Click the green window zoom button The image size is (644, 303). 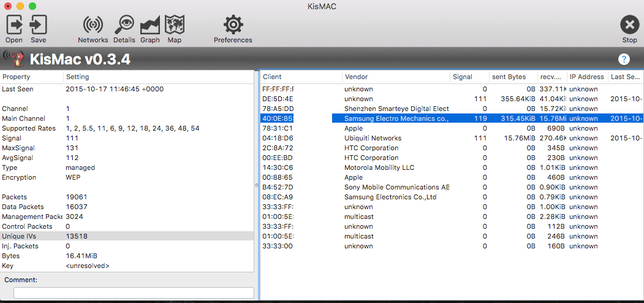(32, 6)
